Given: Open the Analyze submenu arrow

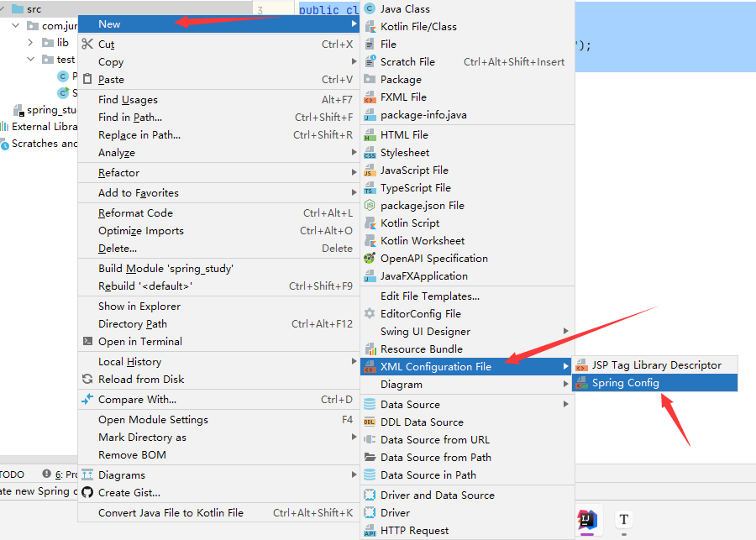Looking at the screenshot, I should [354, 152].
